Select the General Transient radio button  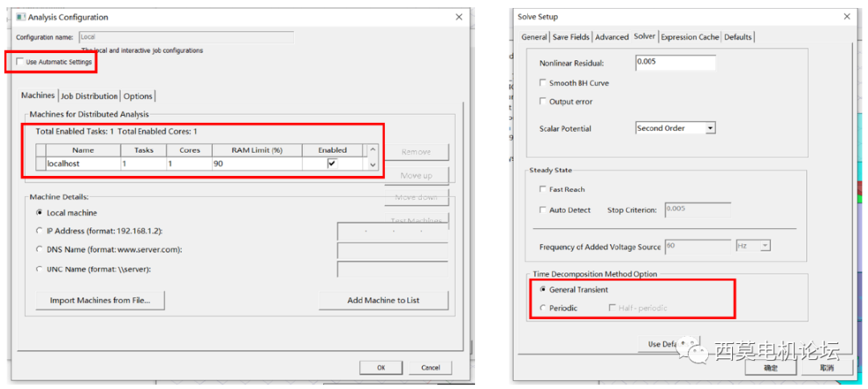coord(542,289)
